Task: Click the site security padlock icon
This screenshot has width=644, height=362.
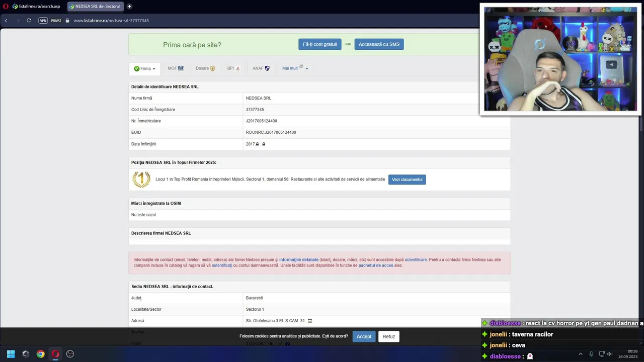Action: (67, 21)
